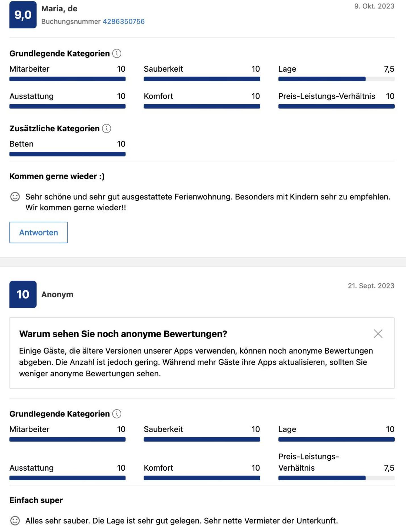Click the date 9. Okt. 2023
The width and height of the screenshot is (406, 532).
click(374, 6)
